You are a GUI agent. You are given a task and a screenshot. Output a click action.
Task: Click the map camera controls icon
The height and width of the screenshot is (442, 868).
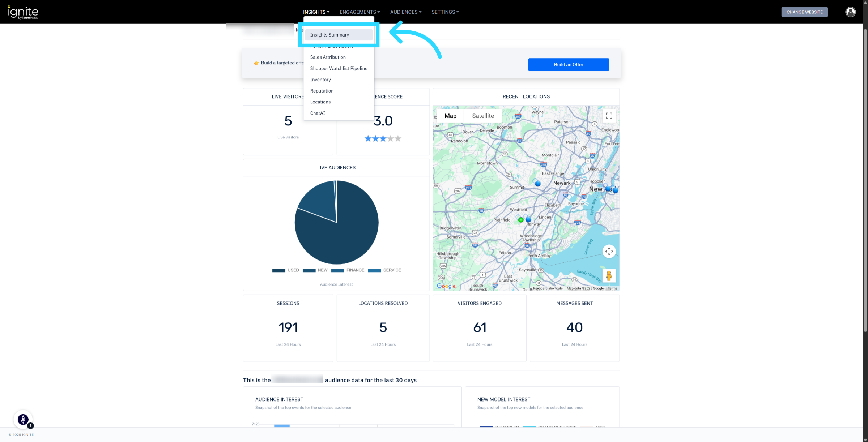pos(609,251)
